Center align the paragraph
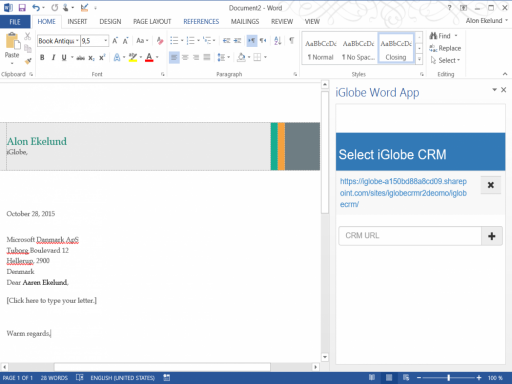This screenshot has height=384, width=512. (185, 57)
